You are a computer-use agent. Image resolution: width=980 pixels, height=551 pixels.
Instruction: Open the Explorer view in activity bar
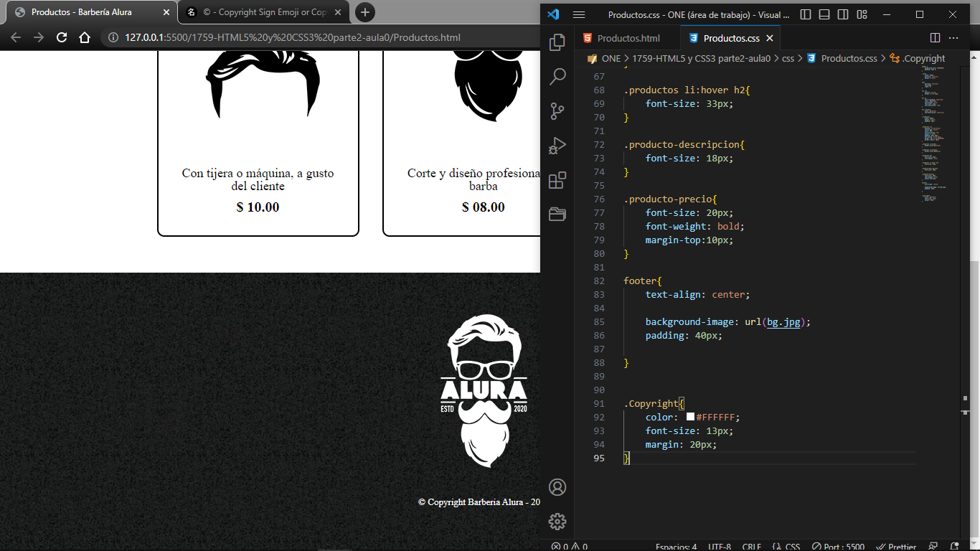(x=557, y=42)
